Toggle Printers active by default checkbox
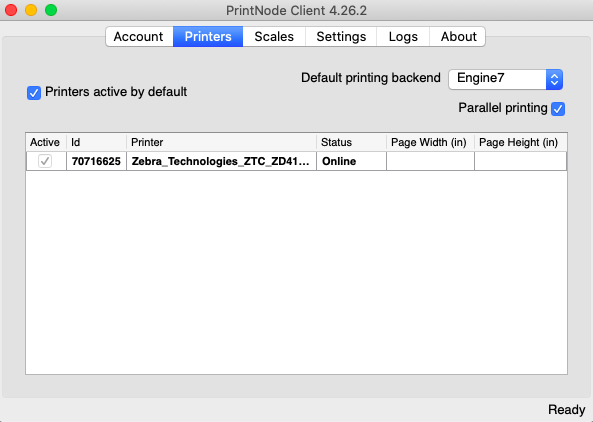 (34, 93)
